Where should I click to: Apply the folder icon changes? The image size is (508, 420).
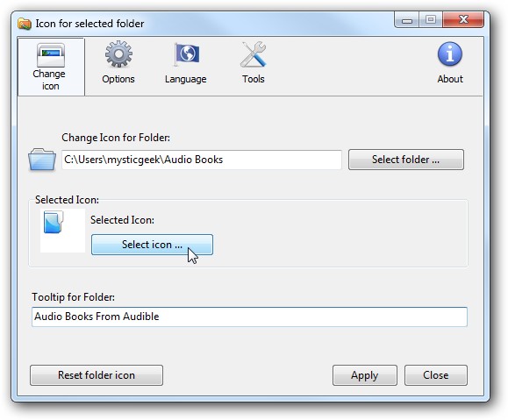click(x=364, y=375)
